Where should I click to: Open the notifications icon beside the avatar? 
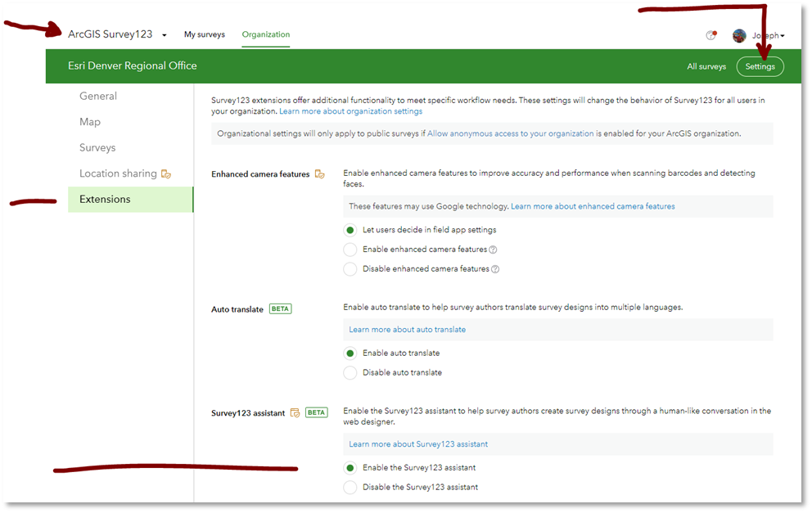coord(711,35)
